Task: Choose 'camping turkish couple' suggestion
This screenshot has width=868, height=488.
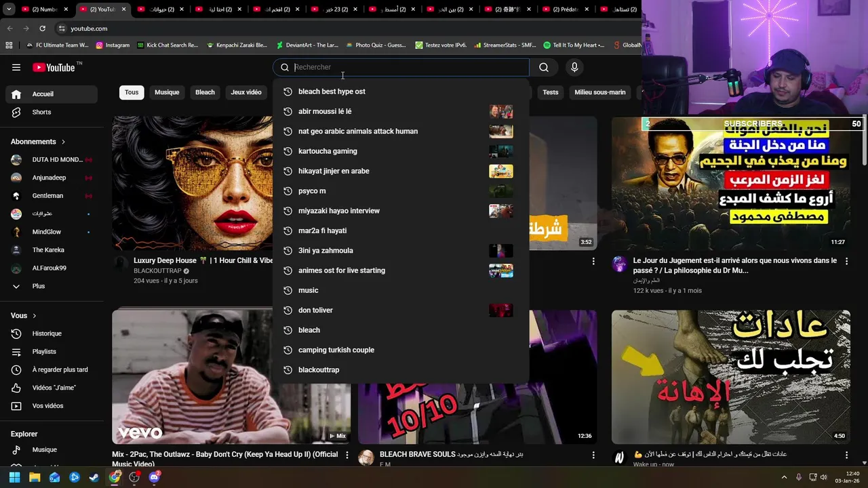Action: click(401, 350)
